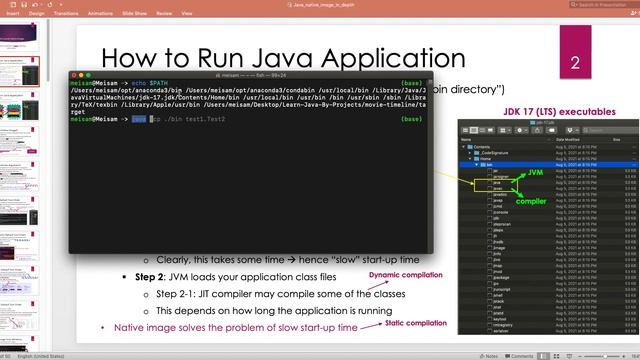Switch to Normal view icon in status bar
Image resolution: width=640 pixels, height=360 pixels.
click(543, 356)
